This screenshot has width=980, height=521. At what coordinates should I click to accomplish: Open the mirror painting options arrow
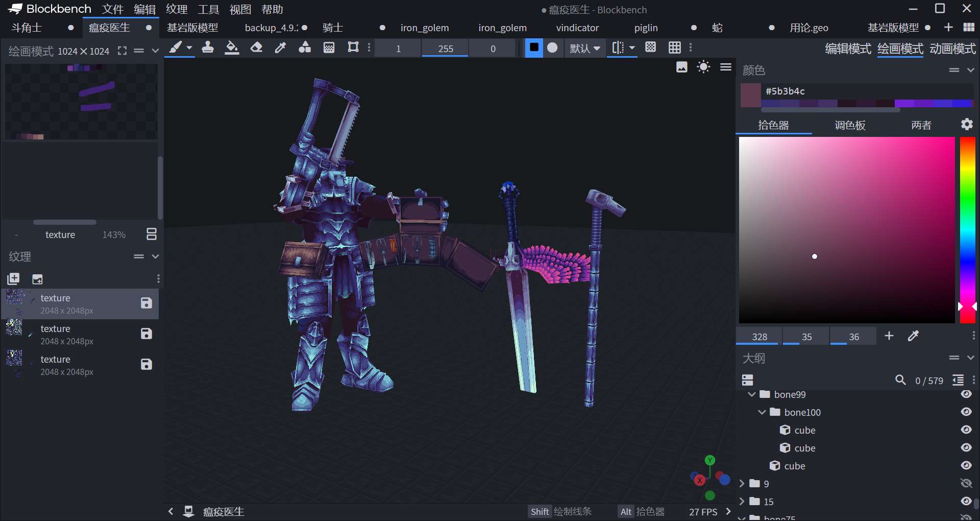[x=632, y=48]
